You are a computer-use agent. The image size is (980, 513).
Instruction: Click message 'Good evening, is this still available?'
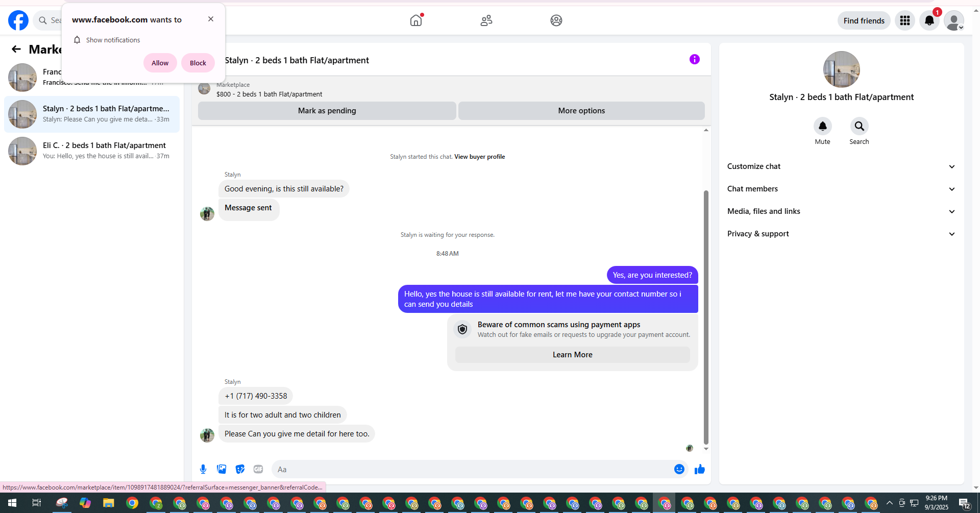pos(284,189)
